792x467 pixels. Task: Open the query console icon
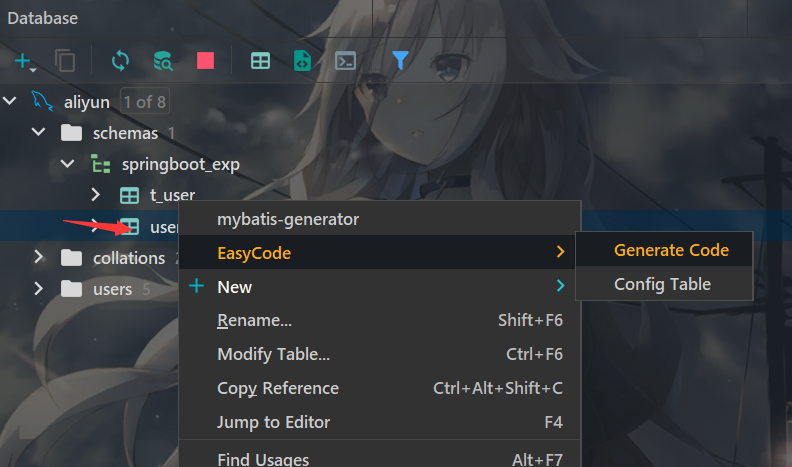345,61
